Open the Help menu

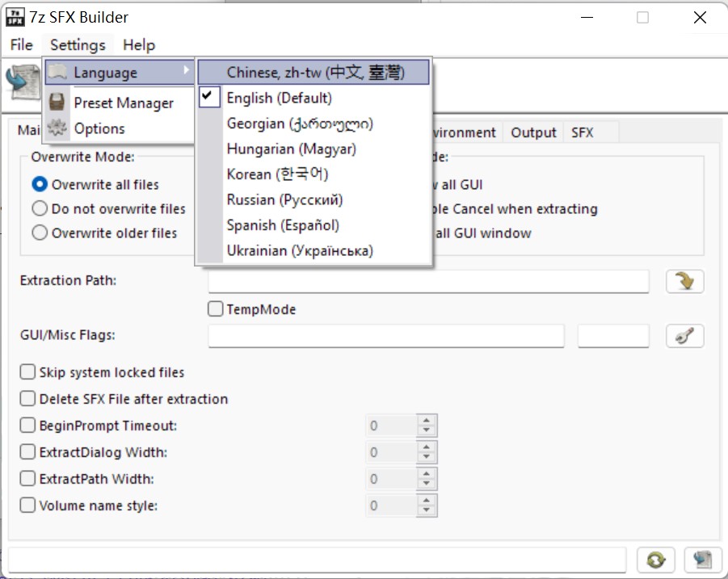click(139, 45)
